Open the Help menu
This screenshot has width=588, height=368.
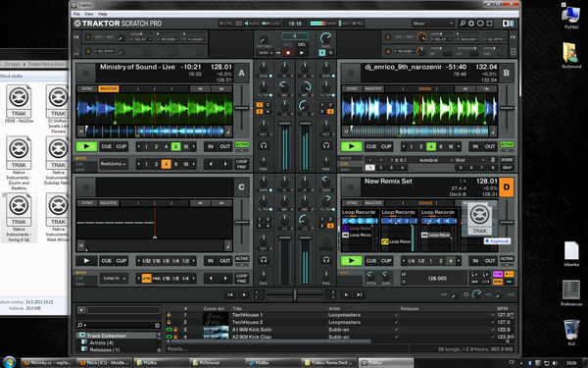pyautogui.click(x=102, y=14)
